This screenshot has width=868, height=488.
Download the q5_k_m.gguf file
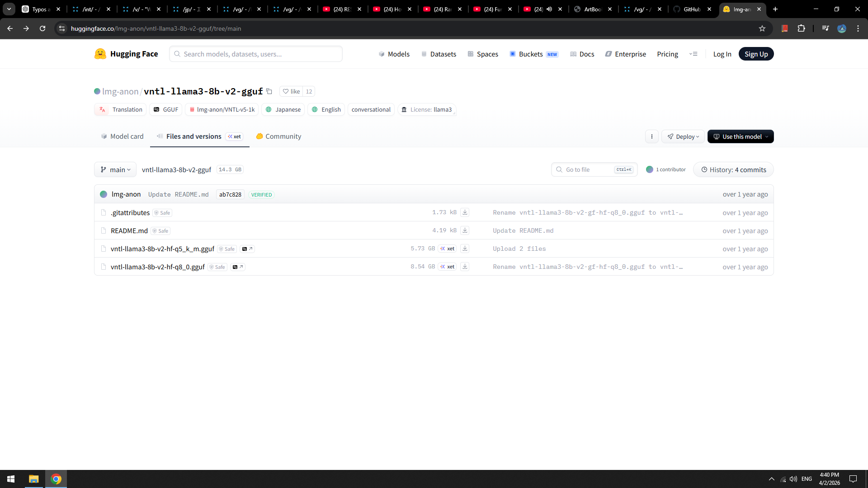coord(465,249)
